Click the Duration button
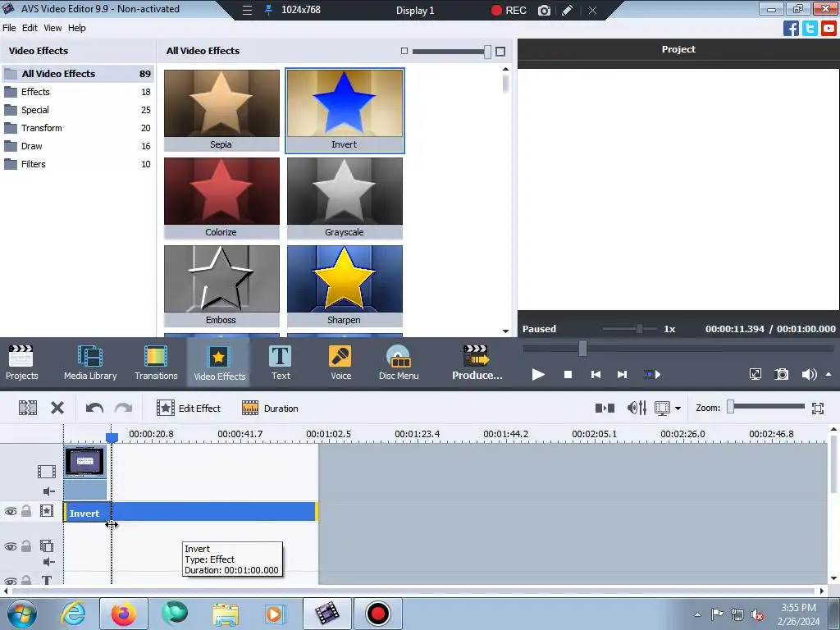Viewport: 840px width, 630px height. tap(270, 409)
